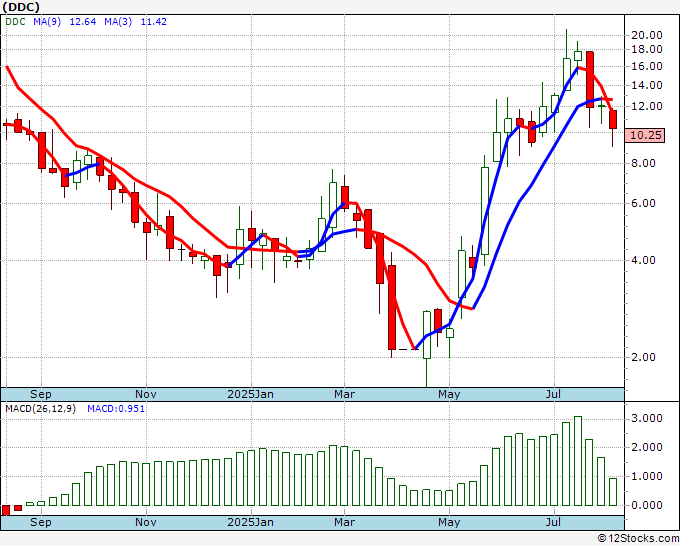The height and width of the screenshot is (546, 680).
Task: Click the big red July candlestick from 18
Action: (x=590, y=79)
